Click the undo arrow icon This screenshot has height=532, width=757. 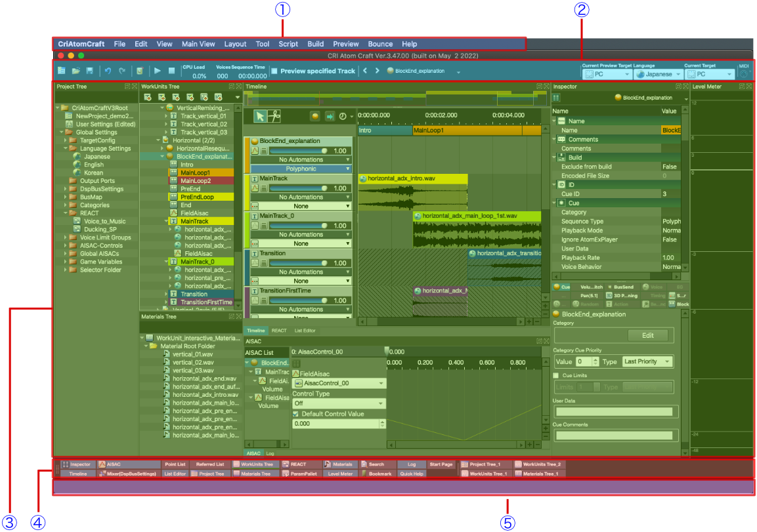[x=108, y=71]
